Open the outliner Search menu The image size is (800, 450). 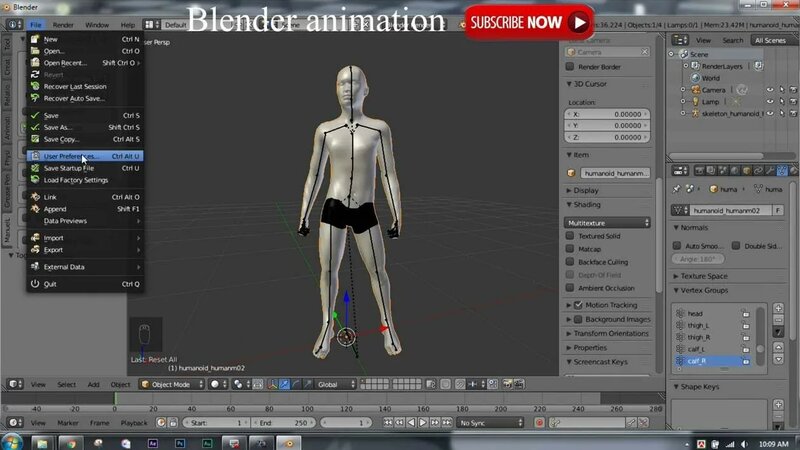[x=733, y=40]
